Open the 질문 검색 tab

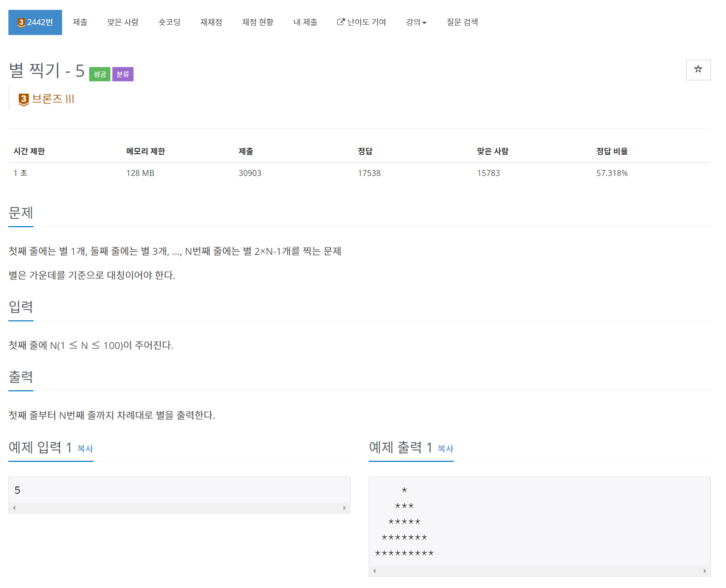462,22
